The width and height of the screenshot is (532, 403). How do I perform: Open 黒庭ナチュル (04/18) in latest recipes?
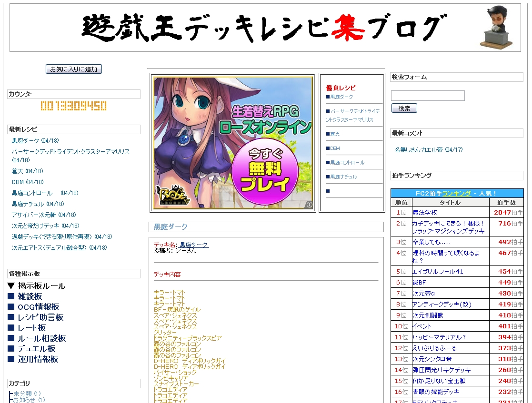point(38,204)
